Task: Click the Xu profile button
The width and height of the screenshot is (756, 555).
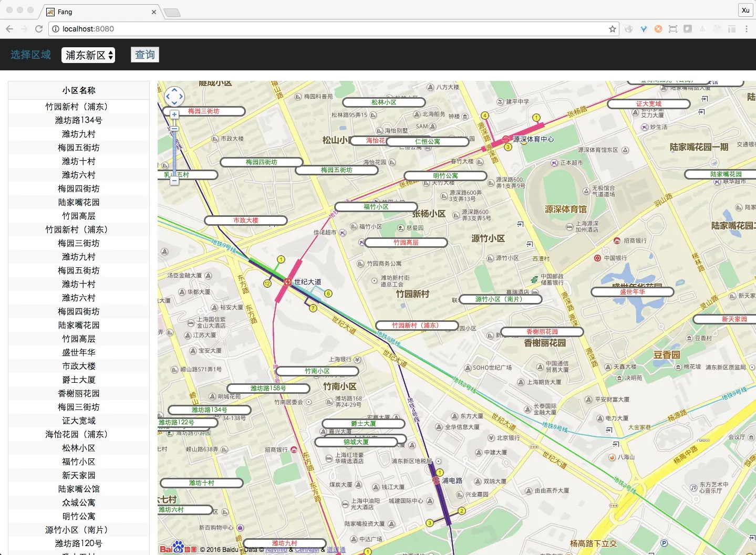Action: point(745,10)
